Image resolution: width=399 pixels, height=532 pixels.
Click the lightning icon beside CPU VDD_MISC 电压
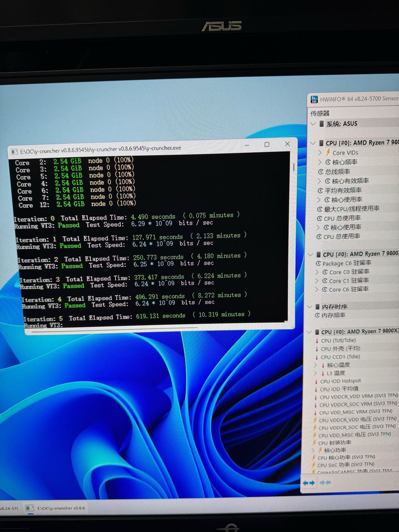tap(315, 435)
